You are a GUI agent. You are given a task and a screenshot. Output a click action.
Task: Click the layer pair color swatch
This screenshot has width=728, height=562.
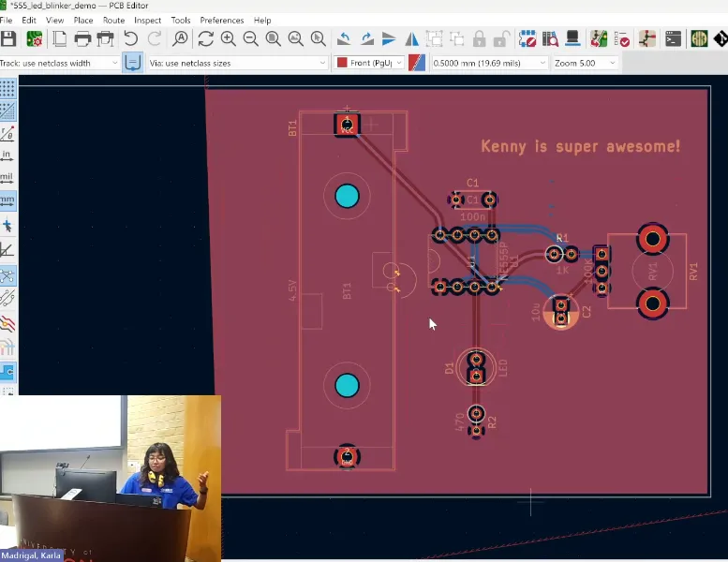coord(417,63)
